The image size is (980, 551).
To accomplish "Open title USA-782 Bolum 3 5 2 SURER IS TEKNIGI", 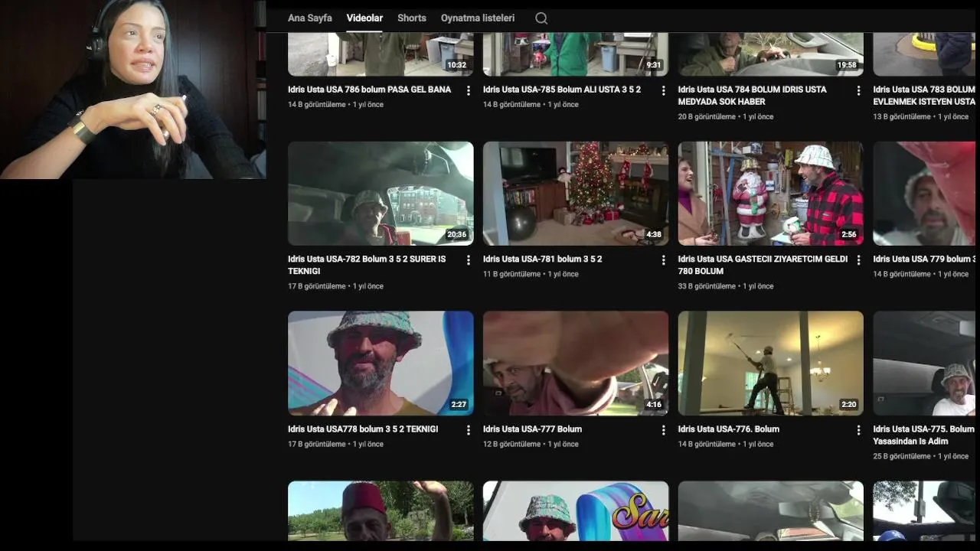I will 367,265.
